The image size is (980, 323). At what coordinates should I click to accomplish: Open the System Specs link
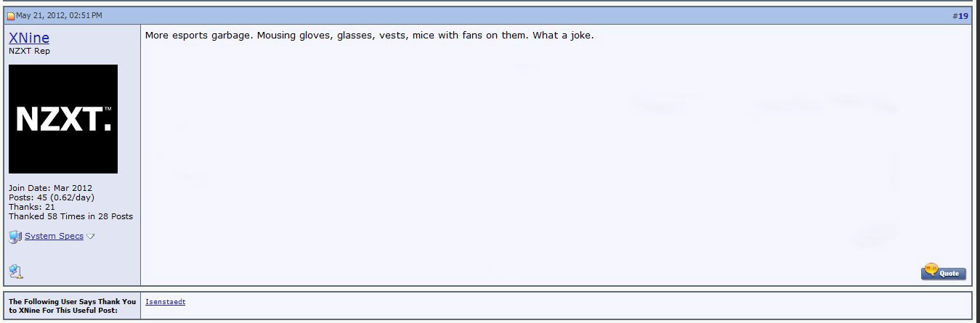point(54,236)
